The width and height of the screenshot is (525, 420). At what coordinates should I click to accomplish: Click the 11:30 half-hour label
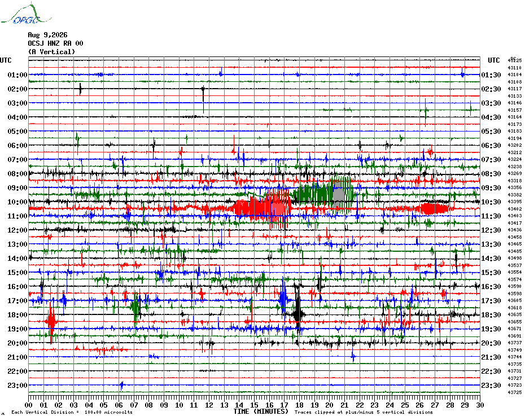click(x=491, y=216)
